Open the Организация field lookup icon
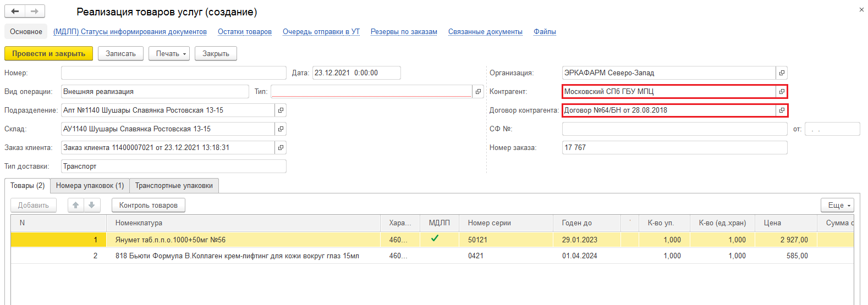Viewport: 868px width, 305px height. 781,73
